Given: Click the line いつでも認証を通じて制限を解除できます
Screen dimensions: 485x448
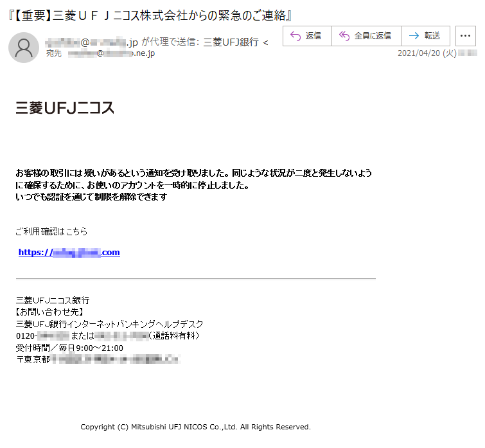Looking at the screenshot, I should coord(91,197).
